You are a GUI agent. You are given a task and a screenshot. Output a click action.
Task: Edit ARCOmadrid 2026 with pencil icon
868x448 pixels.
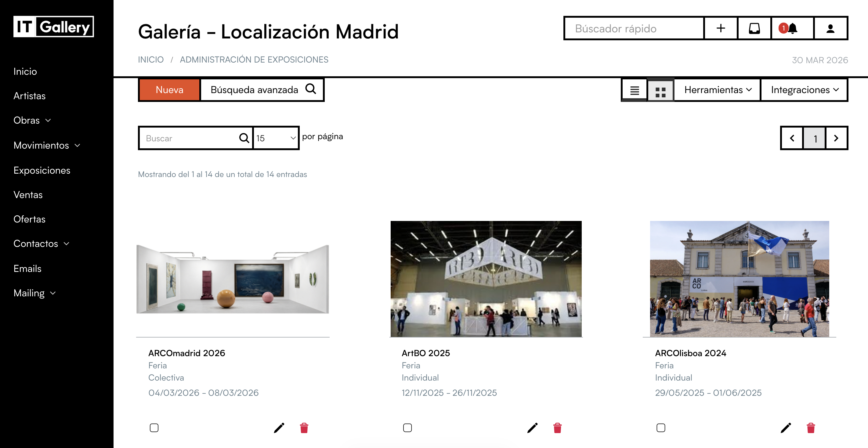point(279,428)
